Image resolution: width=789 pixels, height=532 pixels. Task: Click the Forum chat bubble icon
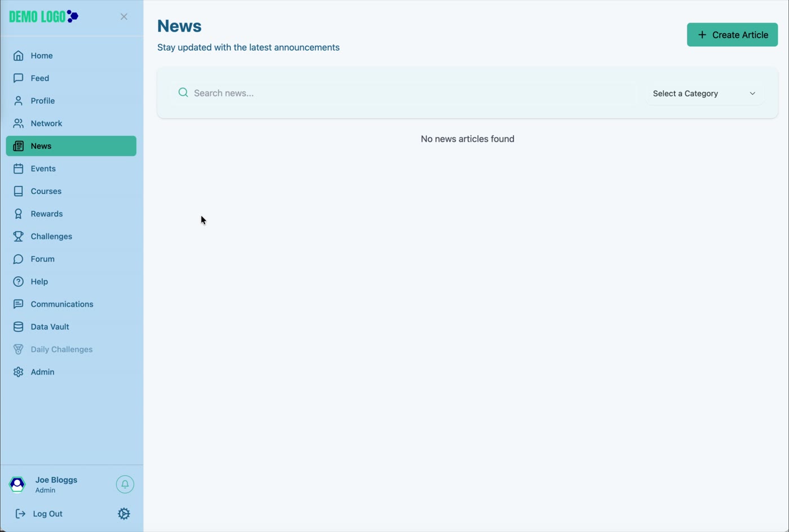[18, 259]
